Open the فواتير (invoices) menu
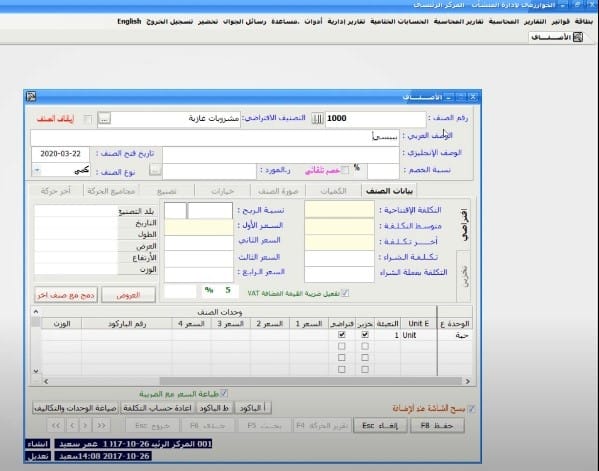This screenshot has width=599, height=471. click(561, 21)
